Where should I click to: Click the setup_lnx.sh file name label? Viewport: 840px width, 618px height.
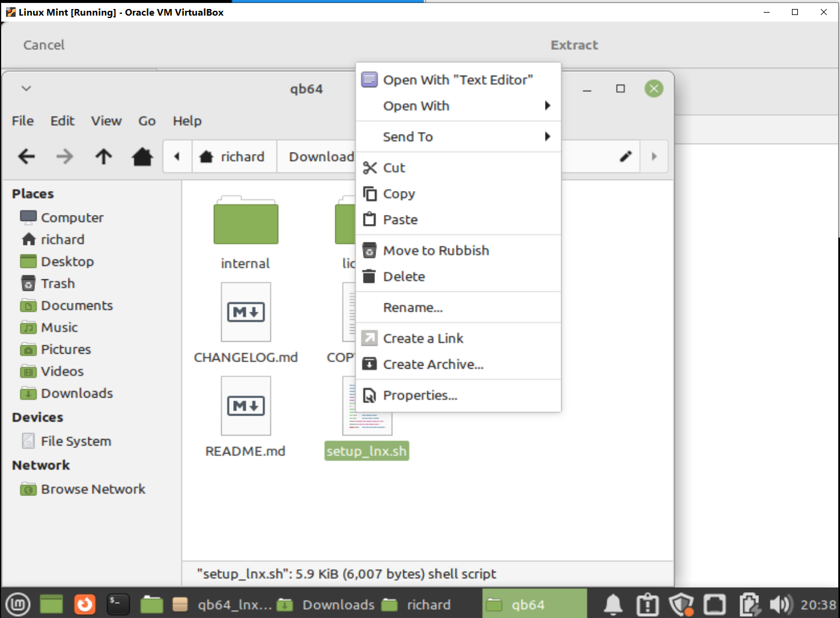(x=367, y=451)
